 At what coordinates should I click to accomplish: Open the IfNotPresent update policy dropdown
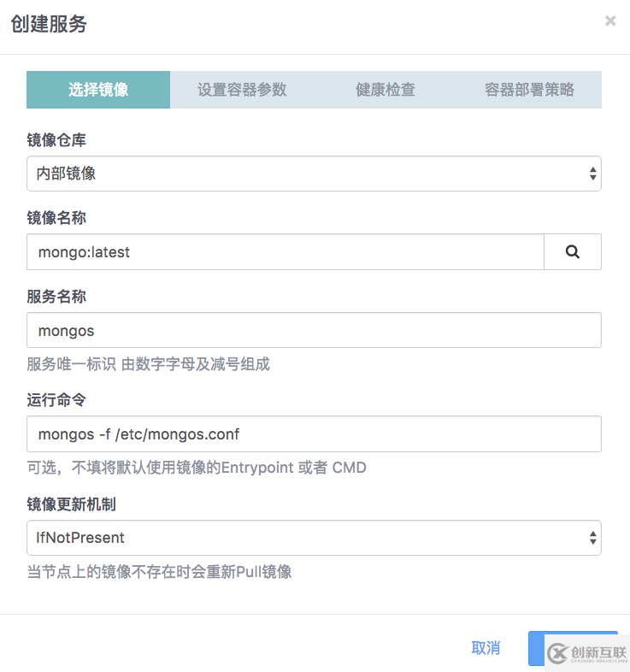[314, 538]
